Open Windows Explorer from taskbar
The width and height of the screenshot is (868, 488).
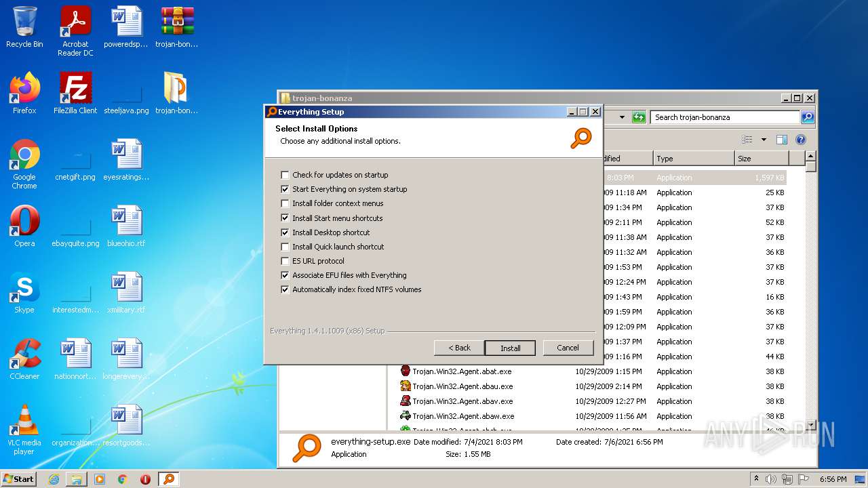[x=77, y=479]
